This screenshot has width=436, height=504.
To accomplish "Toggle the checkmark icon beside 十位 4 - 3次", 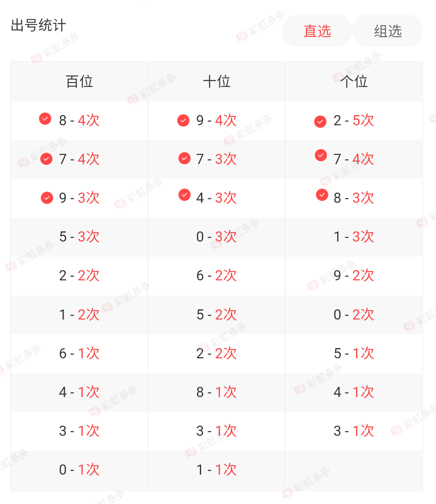I will [184, 195].
